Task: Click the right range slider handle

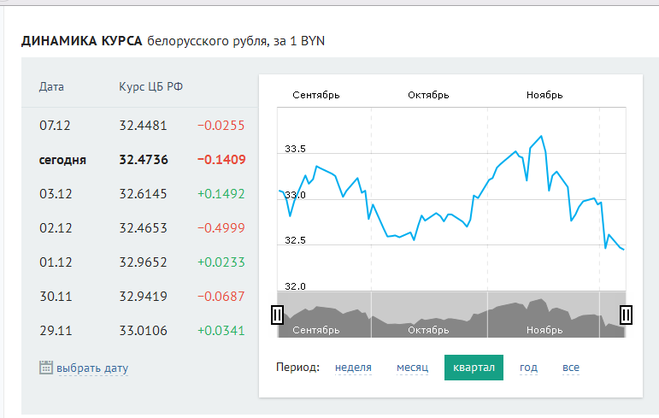Action: pyautogui.click(x=626, y=315)
